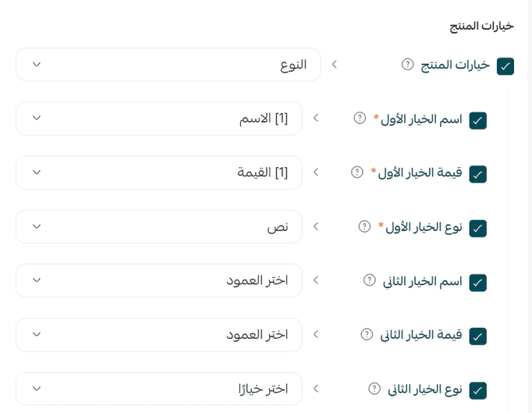The height and width of the screenshot is (413, 532).
Task: Click help icon beside خيارات المنتج checkbox
Action: (407, 64)
